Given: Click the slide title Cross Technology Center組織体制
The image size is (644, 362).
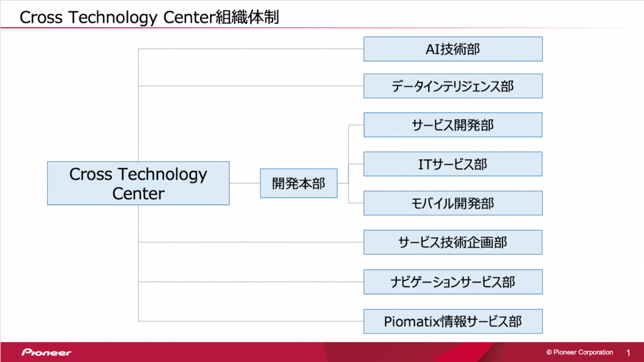Looking at the screenshot, I should (149, 17).
